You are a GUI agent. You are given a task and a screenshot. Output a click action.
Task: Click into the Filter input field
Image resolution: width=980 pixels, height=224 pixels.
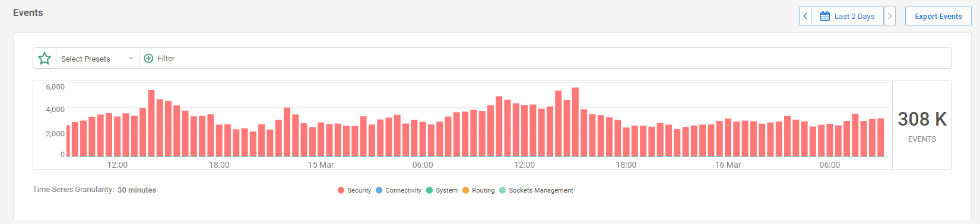click(546, 59)
